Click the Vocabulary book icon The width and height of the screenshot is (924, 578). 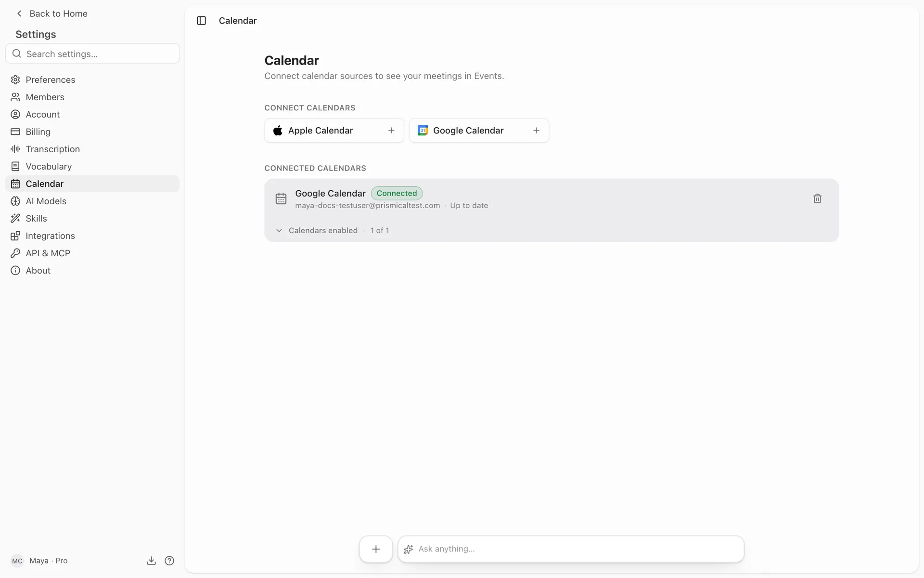coord(15,166)
